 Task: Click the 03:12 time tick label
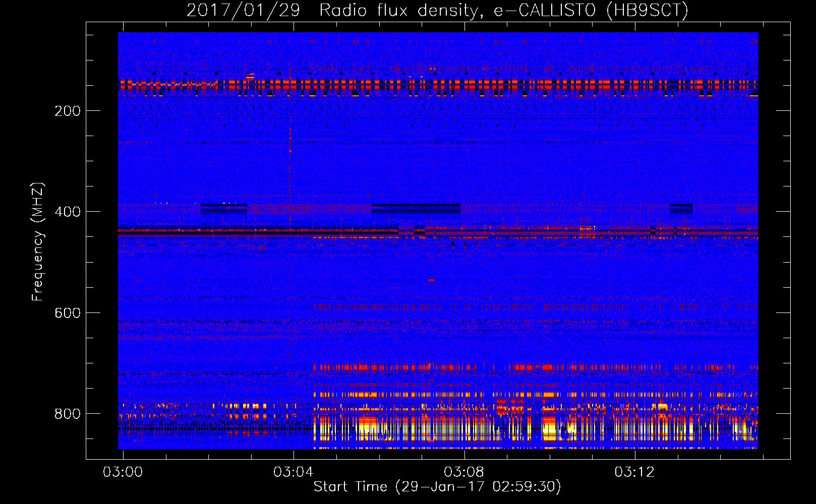pyautogui.click(x=634, y=472)
